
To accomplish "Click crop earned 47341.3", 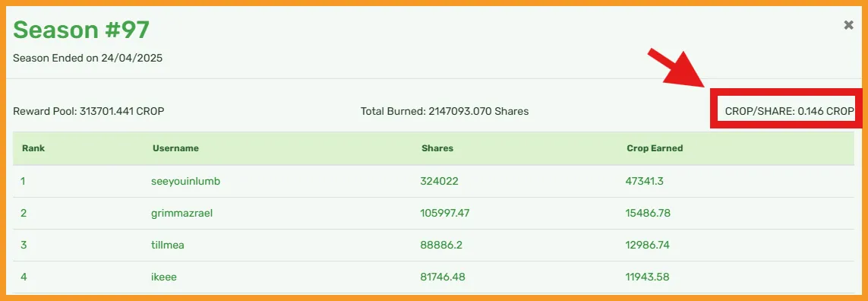I will [x=645, y=181].
